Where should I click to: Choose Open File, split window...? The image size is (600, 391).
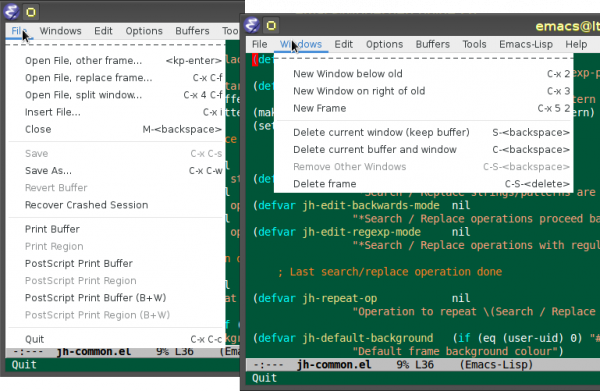coord(116,95)
